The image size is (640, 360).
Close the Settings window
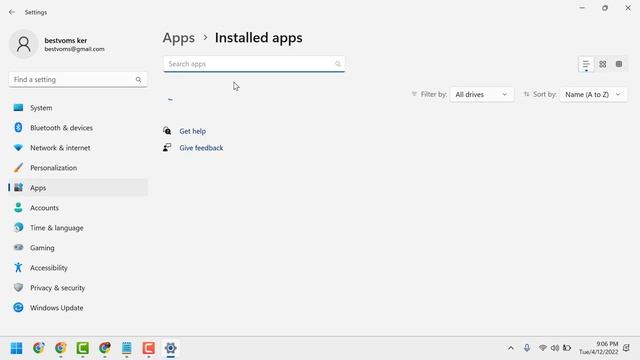pos(628,8)
